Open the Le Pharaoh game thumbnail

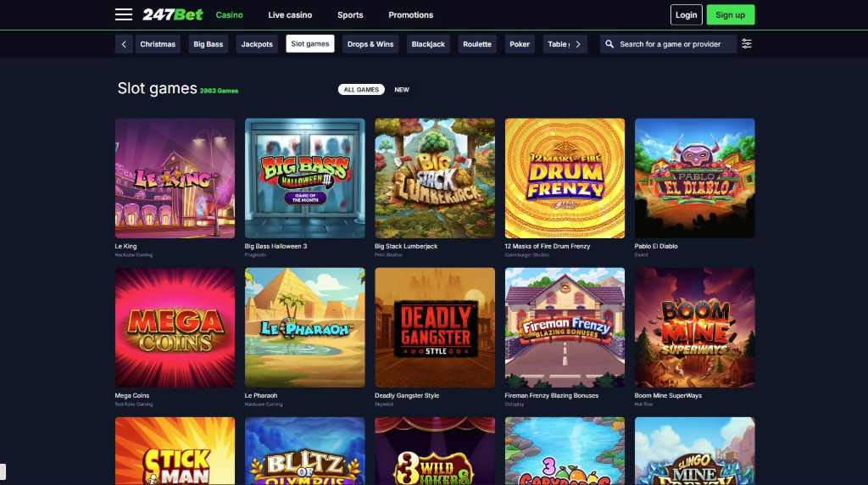305,328
